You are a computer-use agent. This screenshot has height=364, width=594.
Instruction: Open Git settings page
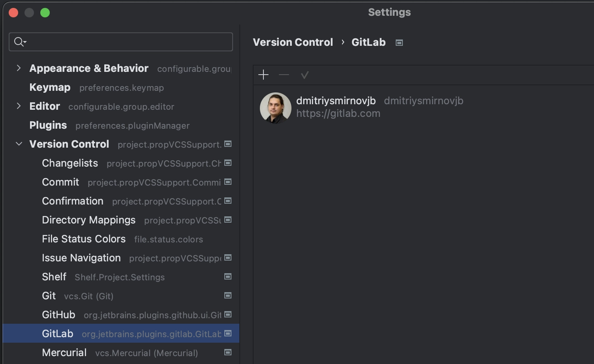tap(49, 296)
